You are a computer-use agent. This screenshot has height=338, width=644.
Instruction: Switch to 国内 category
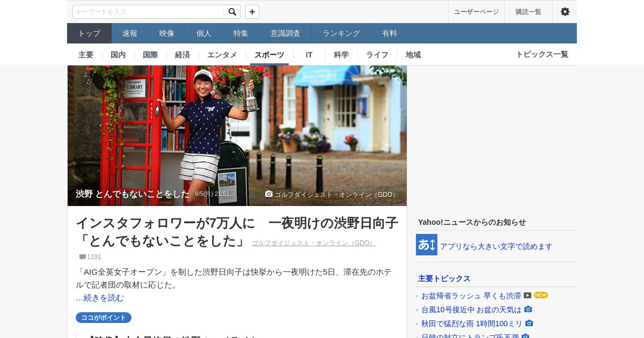[x=118, y=54]
